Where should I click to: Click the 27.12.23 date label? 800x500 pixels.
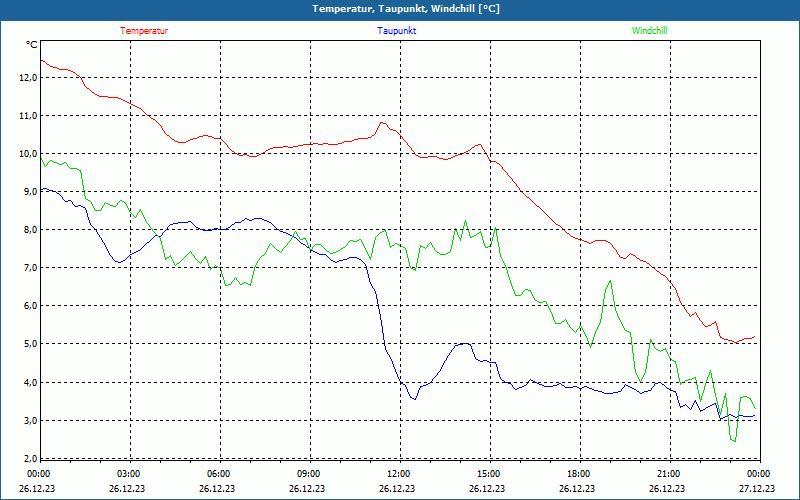point(757,488)
